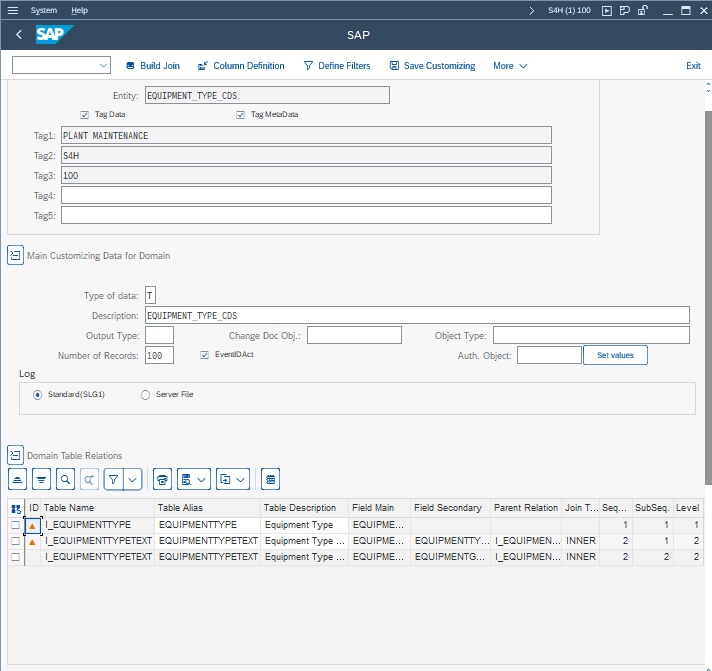The height and width of the screenshot is (671, 712).
Task: Collapse the Domain Table Relations section icon
Action: [15, 455]
